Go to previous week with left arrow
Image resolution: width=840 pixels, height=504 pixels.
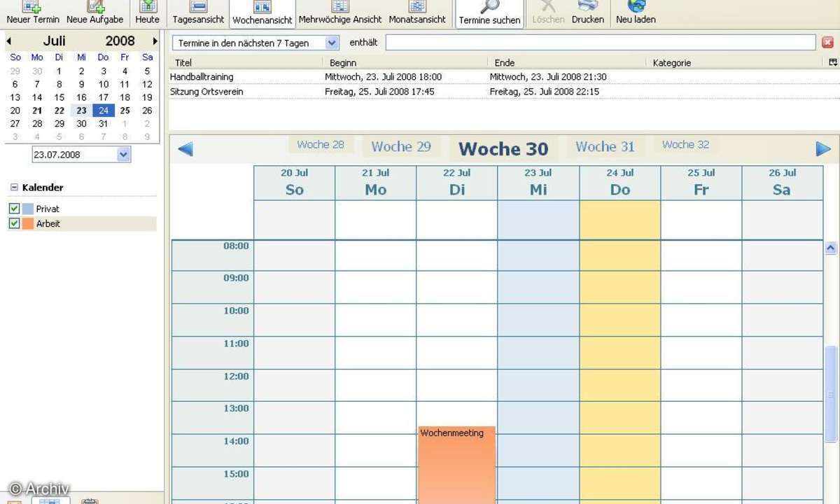(x=185, y=148)
